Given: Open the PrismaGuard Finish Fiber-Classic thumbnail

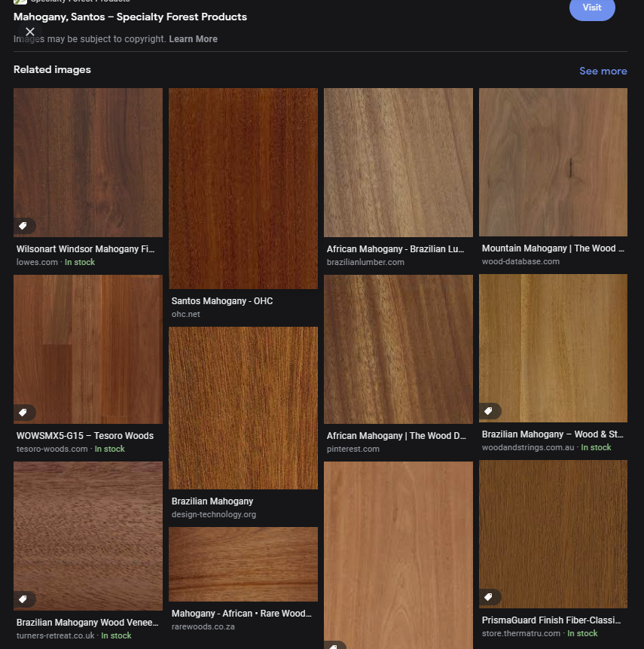Looking at the screenshot, I should pyautogui.click(x=553, y=534).
